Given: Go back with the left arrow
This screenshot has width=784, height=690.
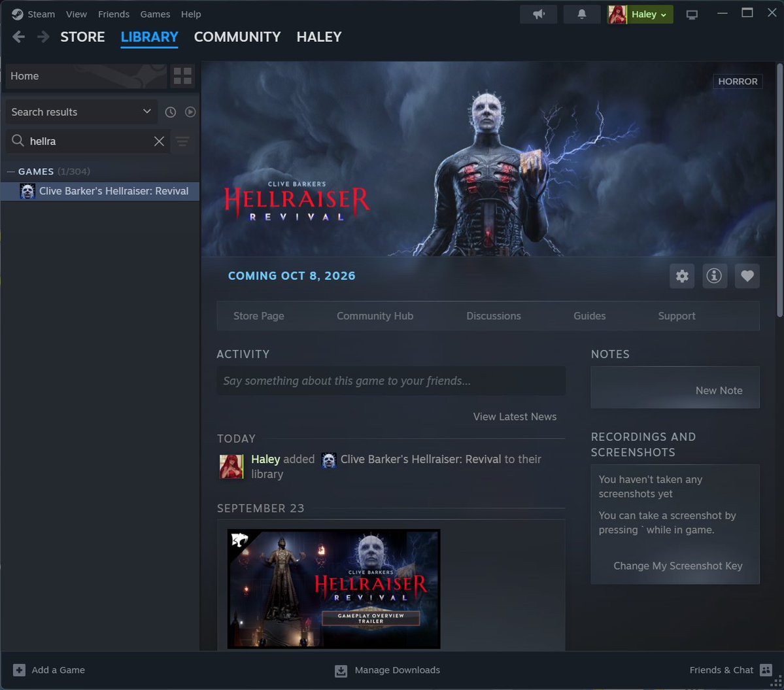Looking at the screenshot, I should (x=18, y=37).
